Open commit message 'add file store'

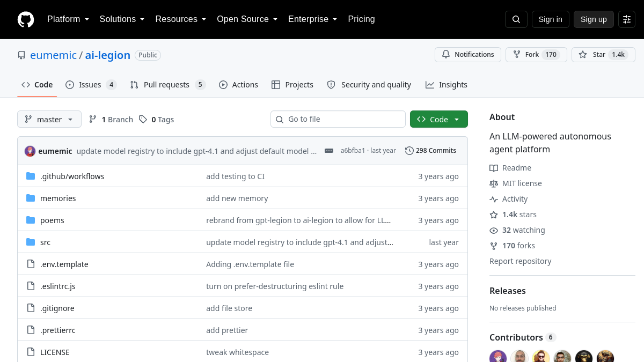coord(229,308)
